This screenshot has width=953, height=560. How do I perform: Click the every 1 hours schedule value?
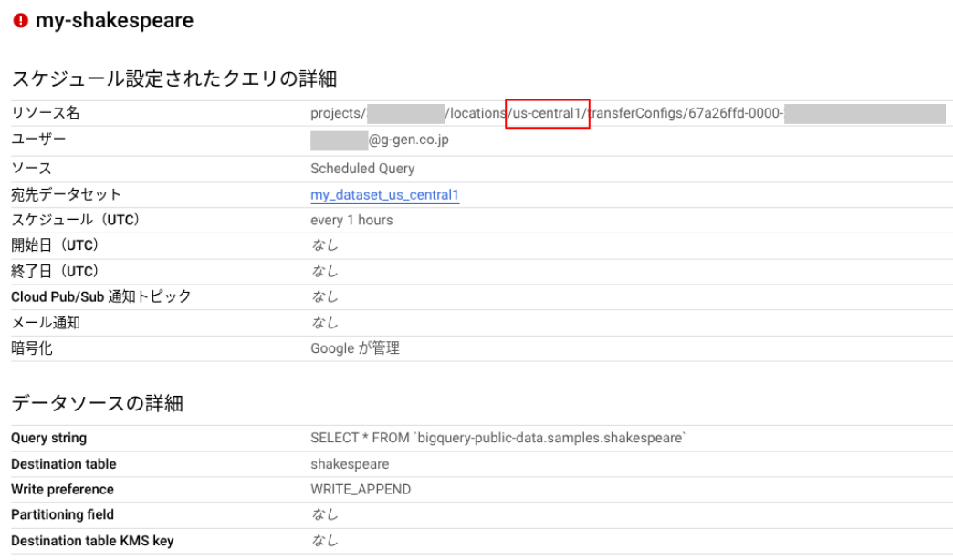tap(351, 221)
